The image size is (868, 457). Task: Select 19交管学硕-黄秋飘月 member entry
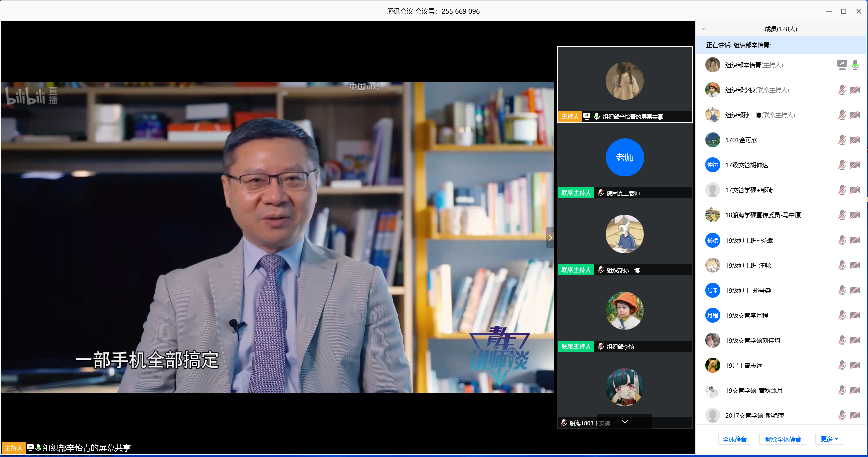coord(753,390)
